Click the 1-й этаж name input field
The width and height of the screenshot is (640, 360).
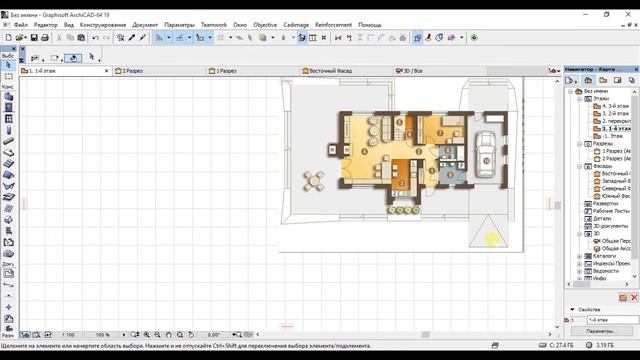(613, 320)
